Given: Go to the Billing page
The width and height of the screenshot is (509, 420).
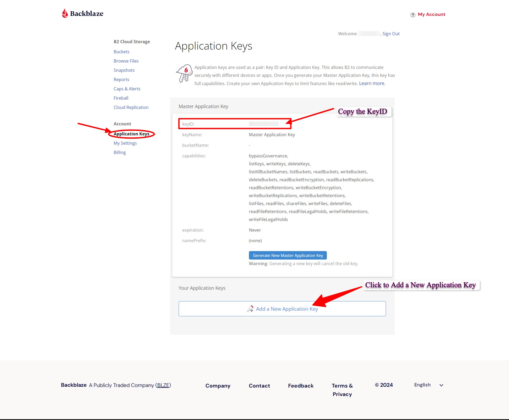Looking at the screenshot, I should click(x=120, y=152).
